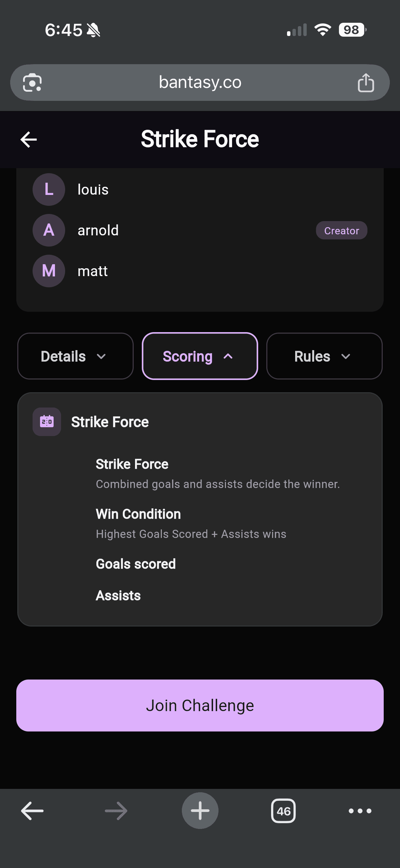400x868 pixels.
Task: Tap the forward navigation arrow
Action: pos(115,811)
